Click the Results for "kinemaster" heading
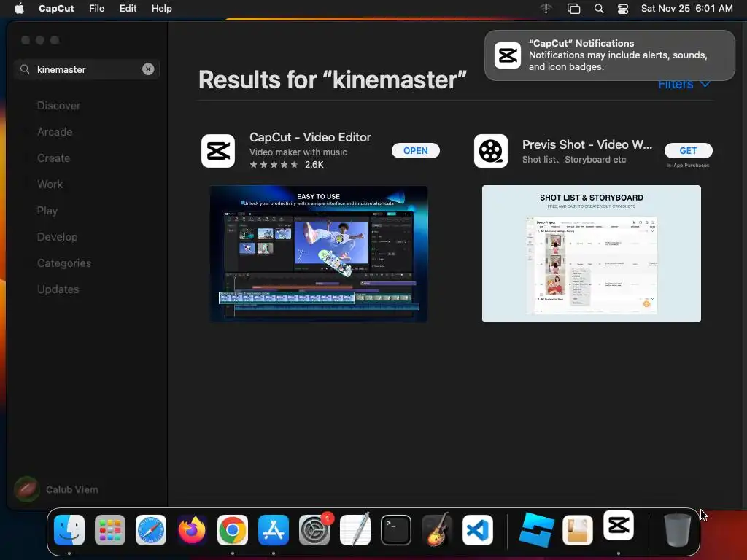This screenshot has height=560, width=747. tap(333, 79)
